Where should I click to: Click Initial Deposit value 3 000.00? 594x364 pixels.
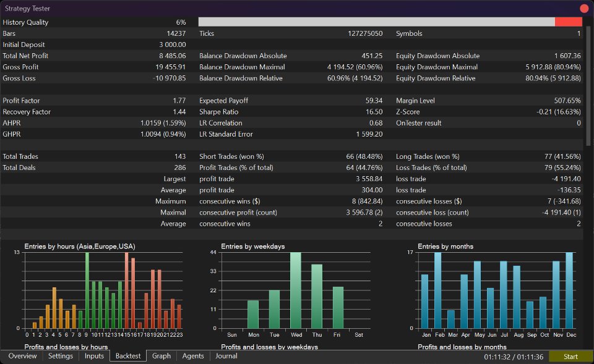(173, 44)
